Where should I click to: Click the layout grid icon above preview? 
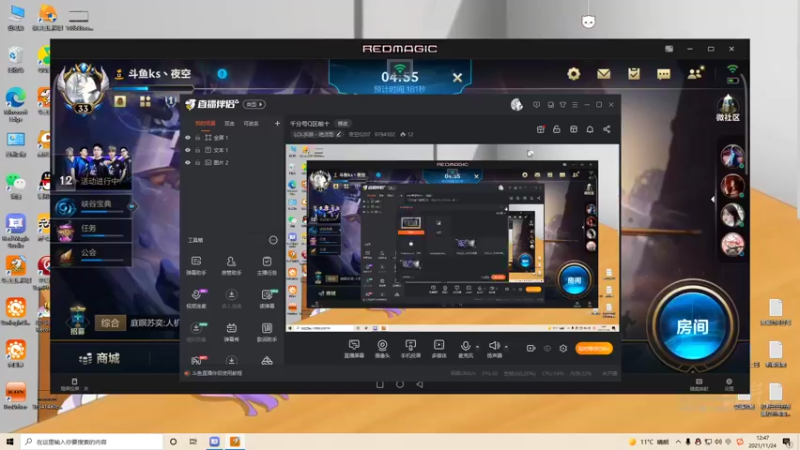573,130
